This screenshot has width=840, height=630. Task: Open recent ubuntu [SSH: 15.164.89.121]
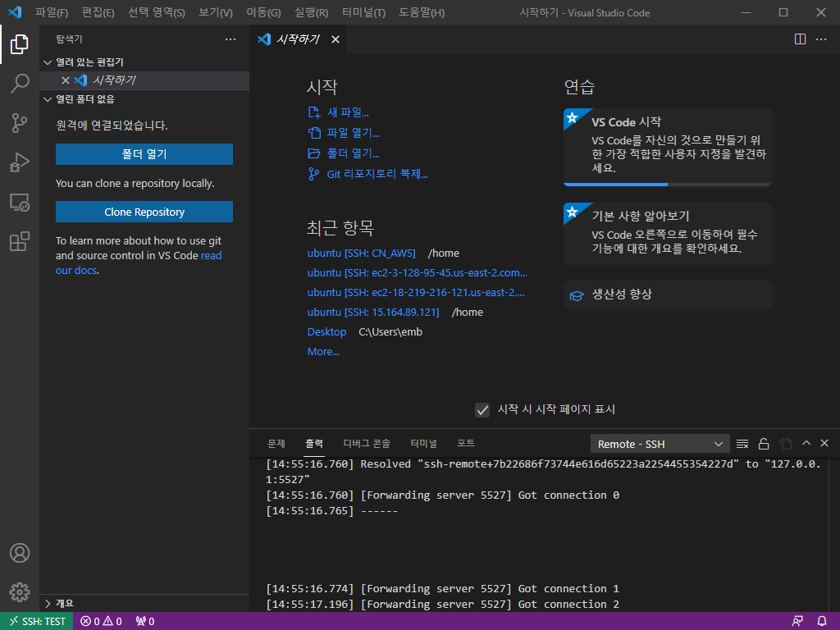pos(373,313)
